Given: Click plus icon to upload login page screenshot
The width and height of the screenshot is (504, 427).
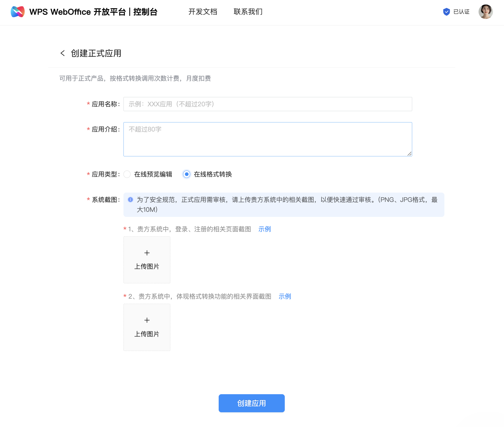Looking at the screenshot, I should point(147,253).
